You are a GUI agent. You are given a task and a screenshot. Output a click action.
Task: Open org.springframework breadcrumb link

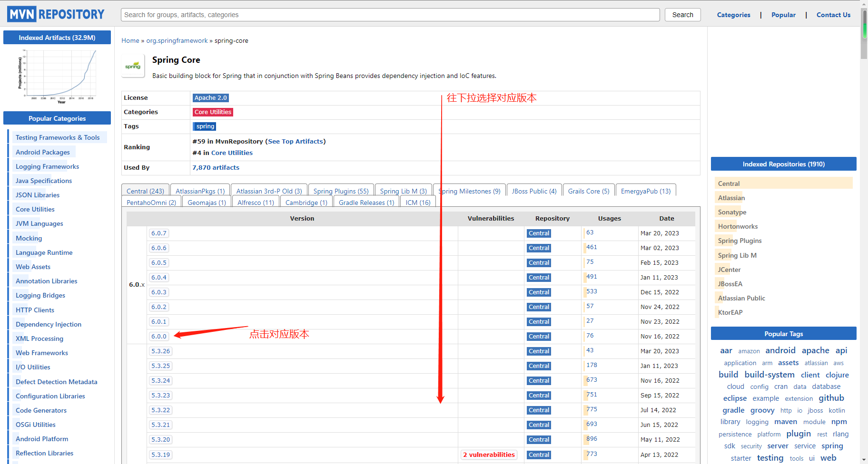coord(177,40)
